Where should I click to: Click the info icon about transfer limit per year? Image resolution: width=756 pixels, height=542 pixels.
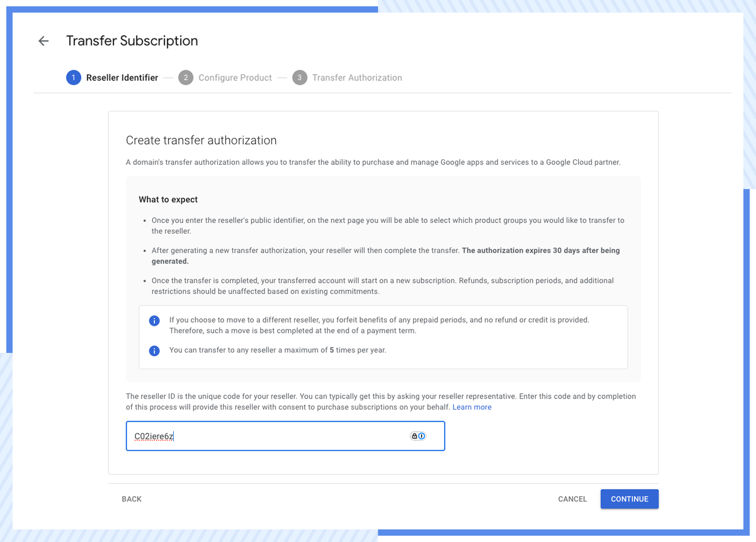coord(154,350)
